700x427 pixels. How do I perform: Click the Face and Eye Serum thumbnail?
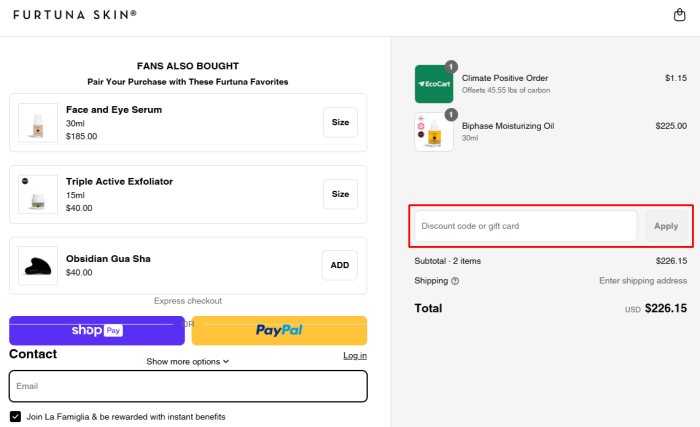tap(38, 123)
